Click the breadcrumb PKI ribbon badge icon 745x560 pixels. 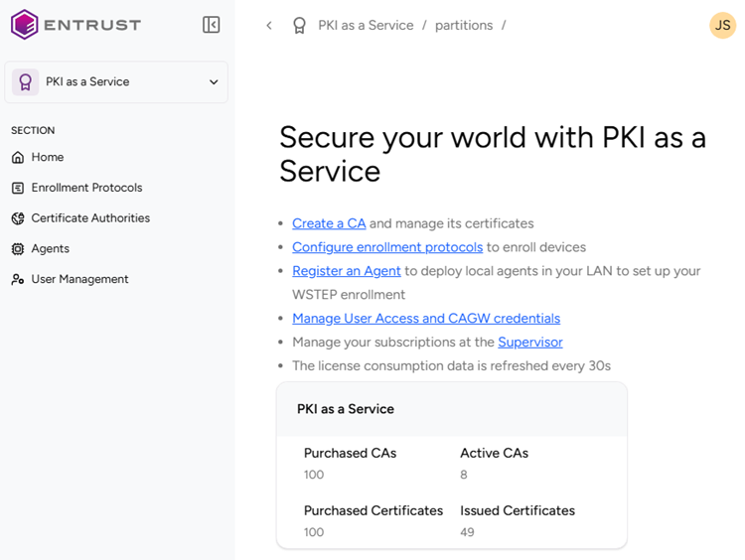point(299,26)
